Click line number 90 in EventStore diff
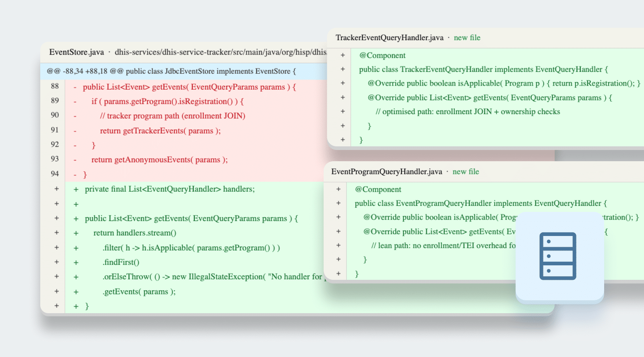The height and width of the screenshot is (357, 644). pos(55,115)
